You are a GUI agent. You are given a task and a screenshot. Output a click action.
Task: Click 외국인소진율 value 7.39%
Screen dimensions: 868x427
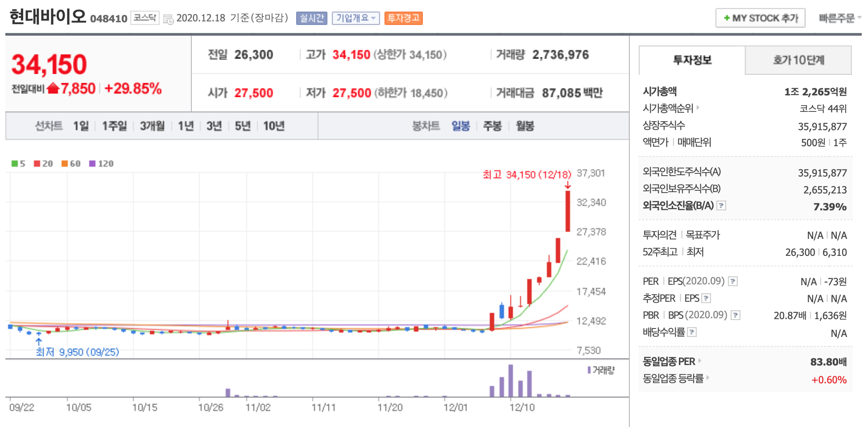(830, 207)
